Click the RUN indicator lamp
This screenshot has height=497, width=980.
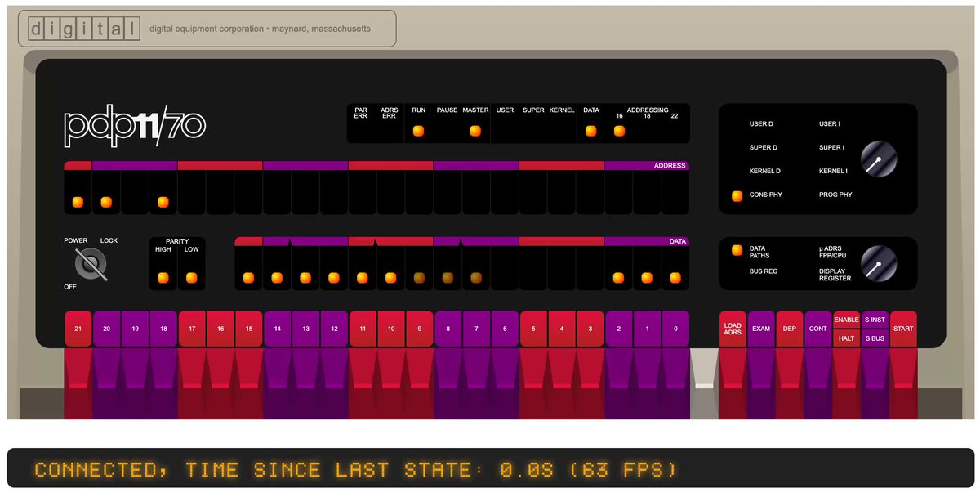coord(419,131)
